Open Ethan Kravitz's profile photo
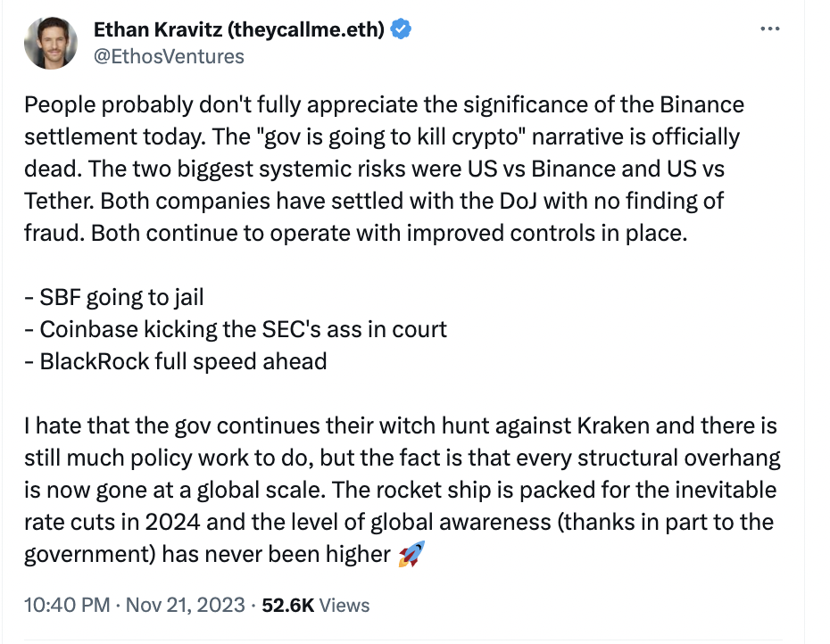 pos(51,43)
